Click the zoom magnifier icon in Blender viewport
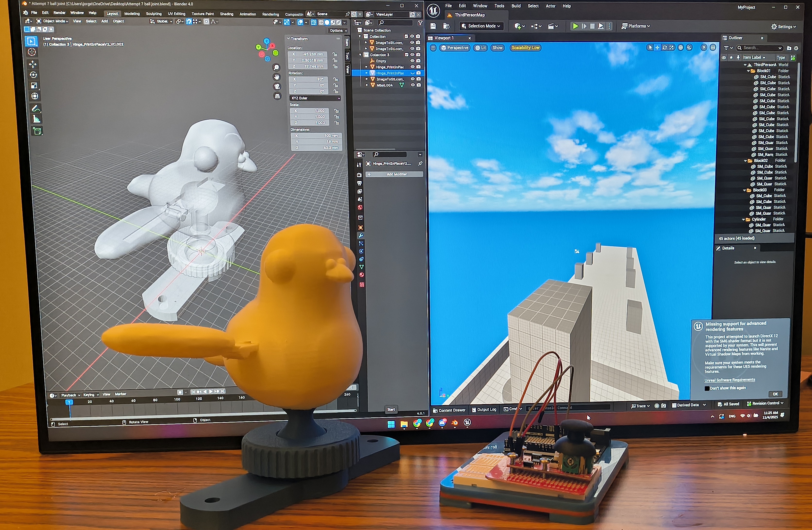 (x=276, y=67)
